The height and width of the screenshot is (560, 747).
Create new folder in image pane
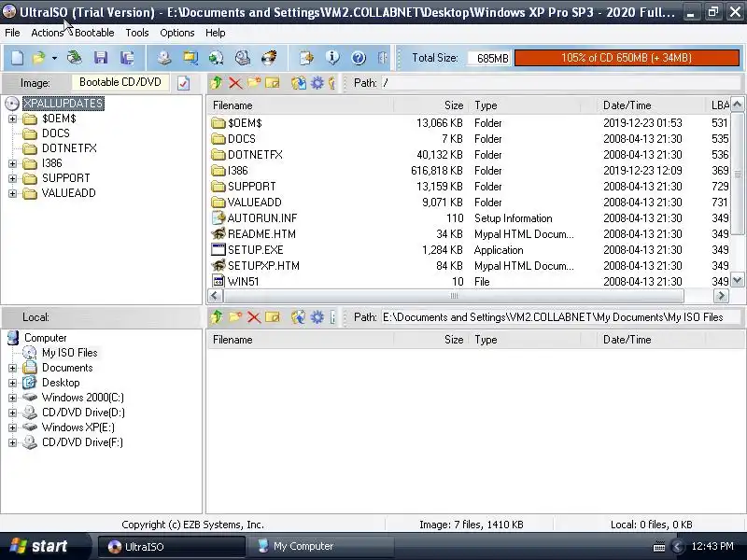click(254, 83)
